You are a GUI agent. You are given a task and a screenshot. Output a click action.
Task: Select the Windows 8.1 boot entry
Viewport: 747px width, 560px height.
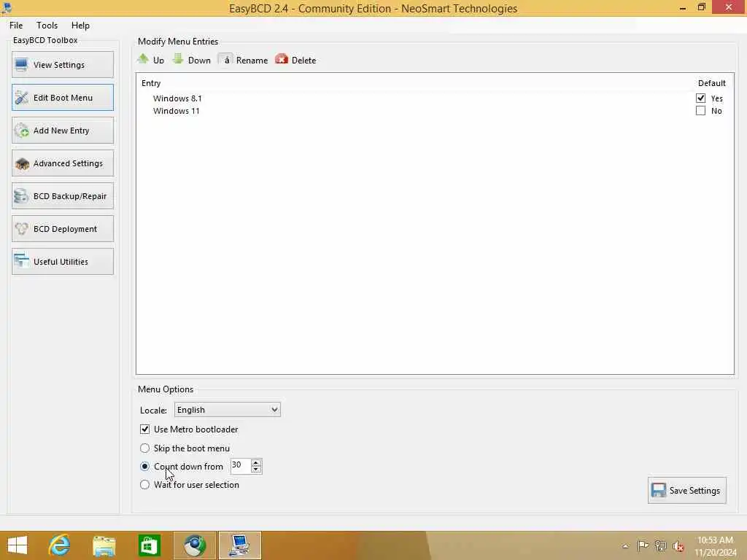click(x=177, y=98)
